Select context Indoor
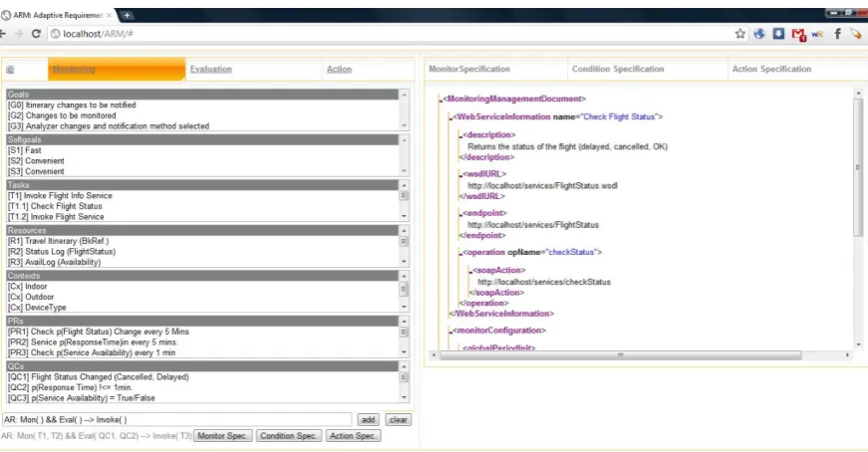 click(x=202, y=287)
